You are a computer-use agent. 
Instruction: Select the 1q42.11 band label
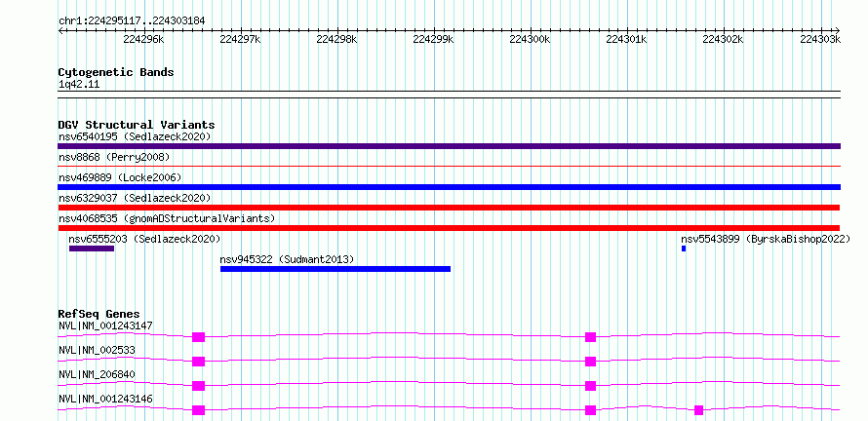(79, 85)
